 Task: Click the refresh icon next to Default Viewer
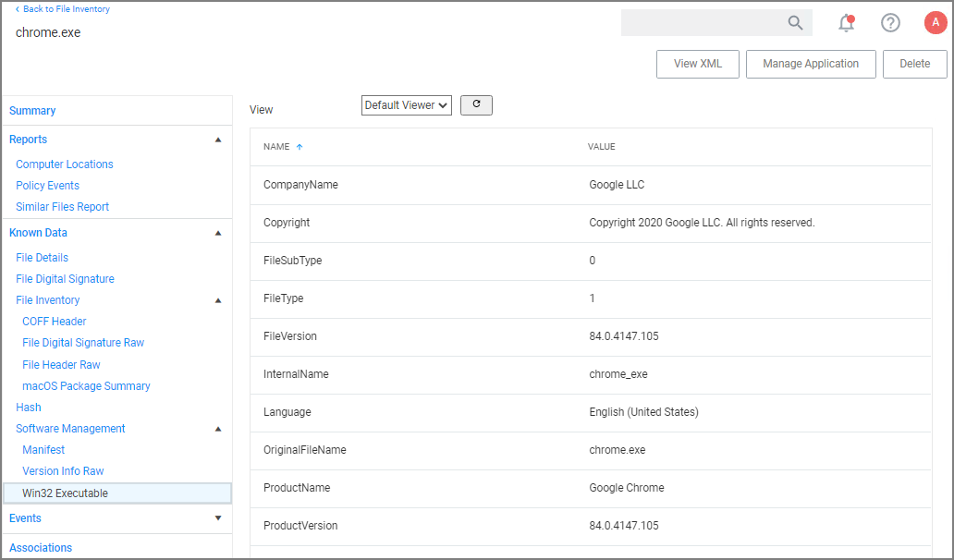click(x=476, y=104)
